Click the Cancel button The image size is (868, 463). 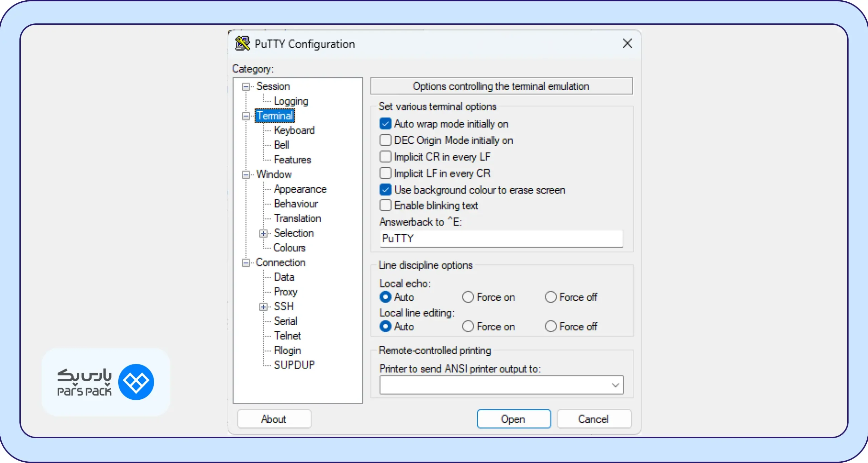tap(594, 419)
